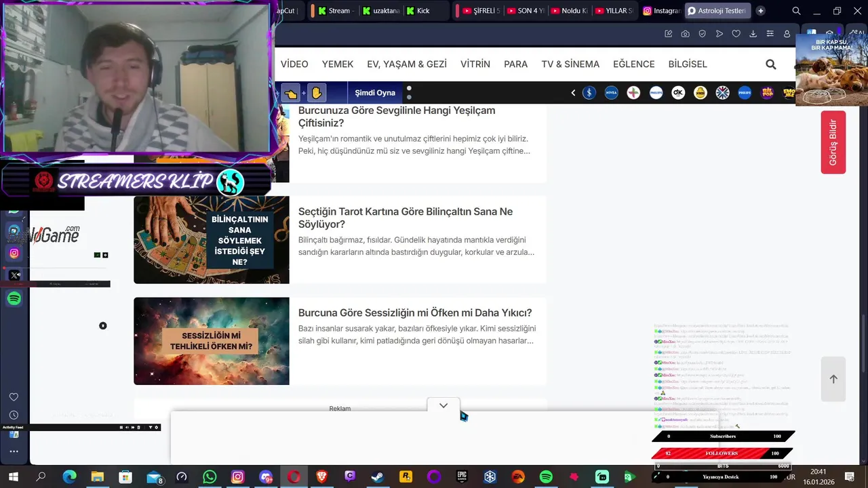The width and height of the screenshot is (868, 488).
Task: Open the site search magnifier icon
Action: [x=770, y=64]
